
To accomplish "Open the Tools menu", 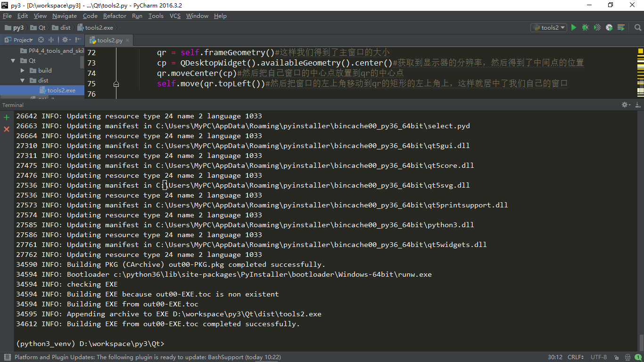I will 156,16.
